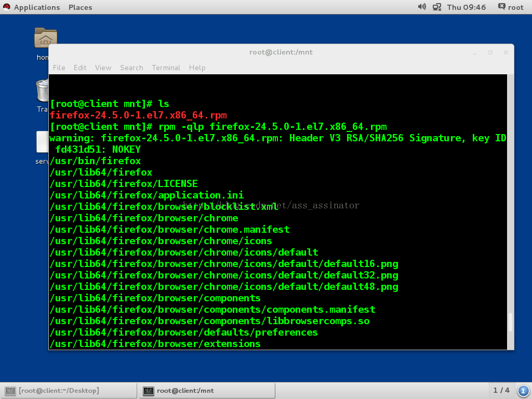Screen dimensions: 532x399
Task: Click the terminal icon on /mnt taskbar entry
Action: pos(148,391)
